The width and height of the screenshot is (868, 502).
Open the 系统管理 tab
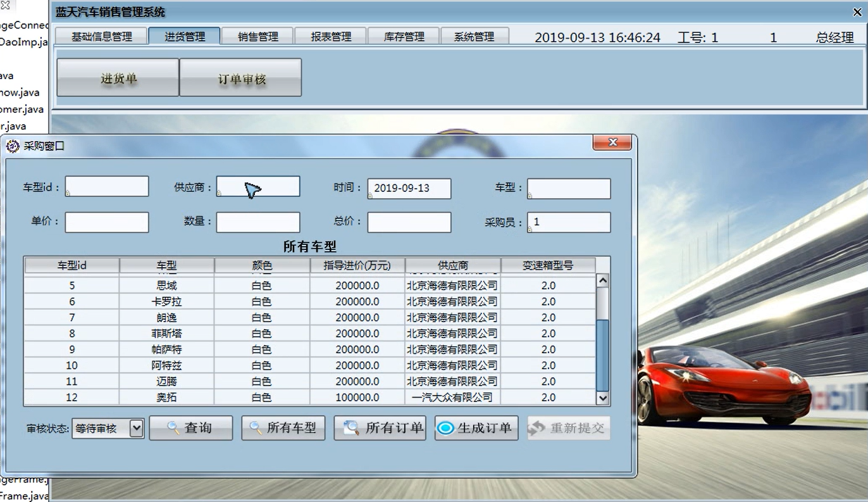475,36
